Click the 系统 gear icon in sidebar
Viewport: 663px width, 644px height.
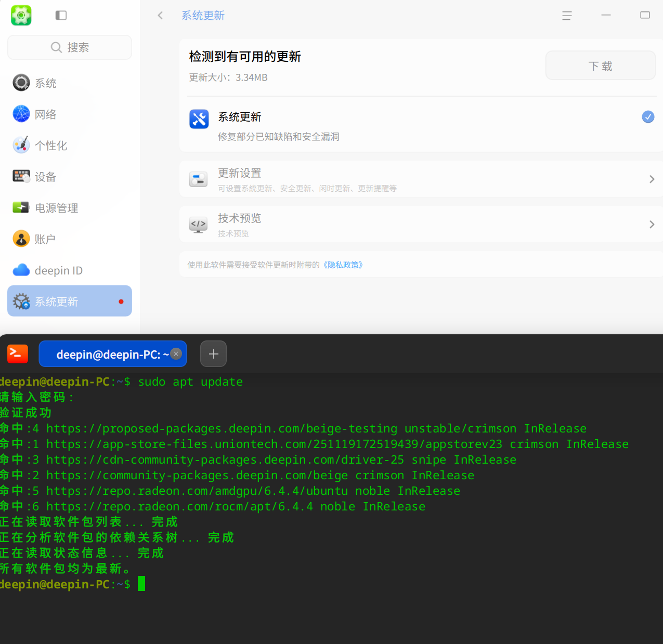click(21, 83)
